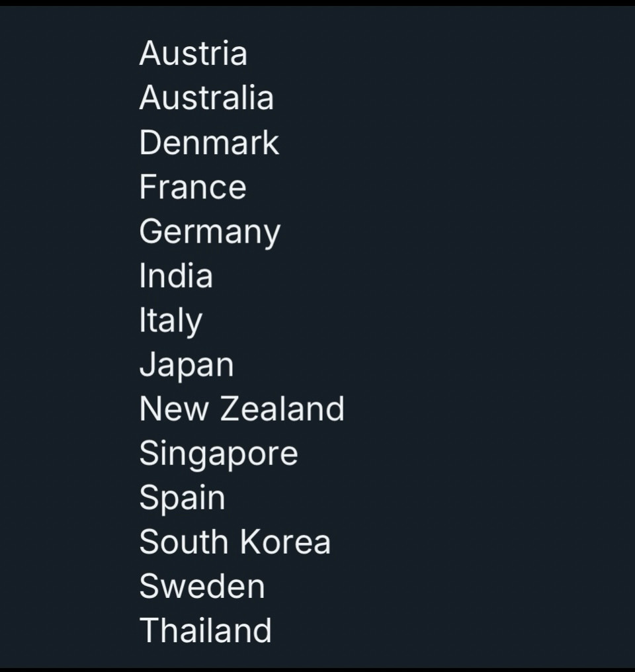Pick Denmark from the countries
Screen dimensions: 635x672
(x=209, y=142)
